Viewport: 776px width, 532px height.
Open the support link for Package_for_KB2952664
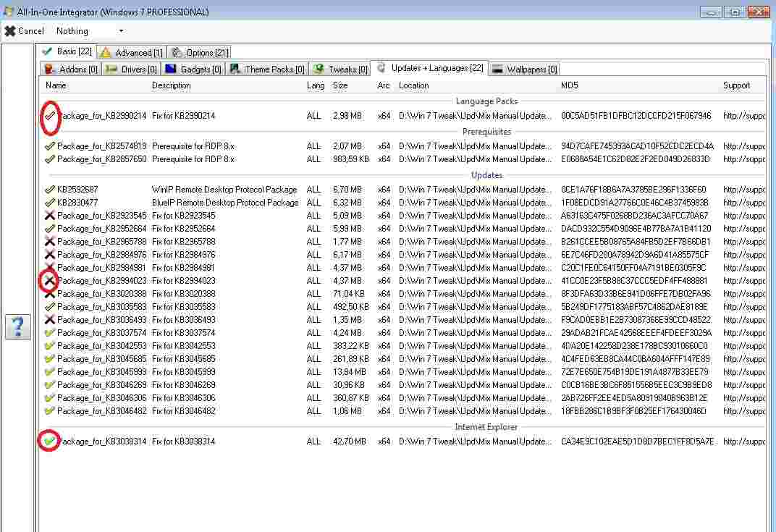(x=744, y=229)
